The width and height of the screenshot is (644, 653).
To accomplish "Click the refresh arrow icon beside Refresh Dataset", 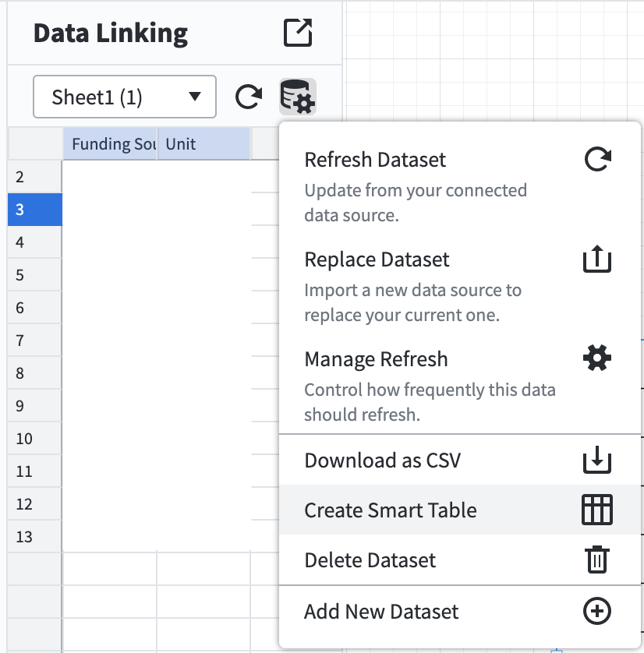I will 596,157.
